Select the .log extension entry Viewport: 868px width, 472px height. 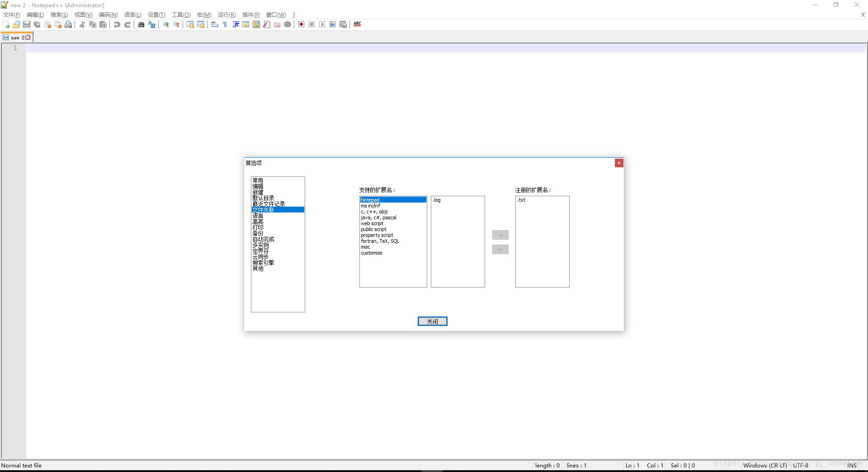point(437,200)
